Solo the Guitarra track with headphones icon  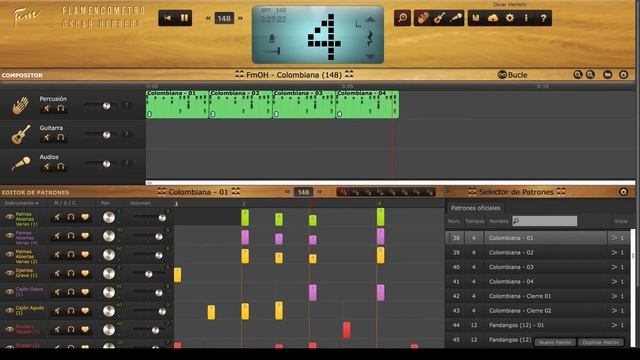60,138
